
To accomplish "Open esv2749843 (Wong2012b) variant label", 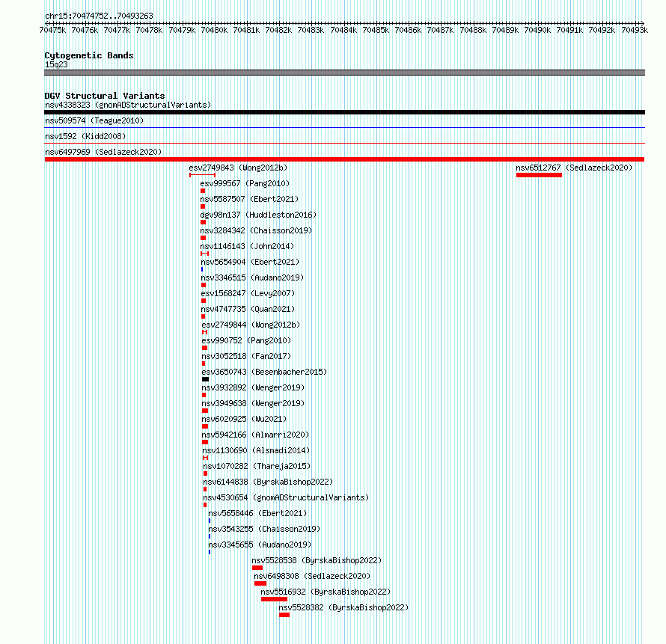I will tap(238, 168).
